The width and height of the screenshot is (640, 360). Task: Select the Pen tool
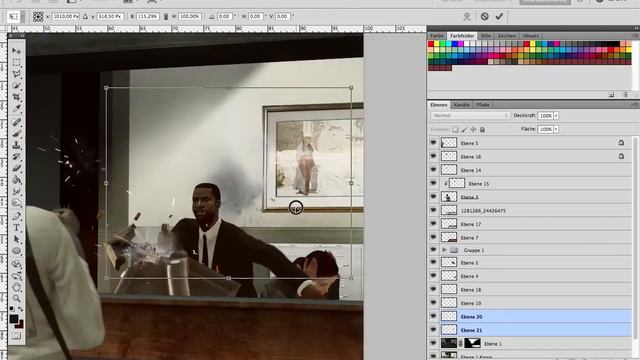click(x=16, y=216)
